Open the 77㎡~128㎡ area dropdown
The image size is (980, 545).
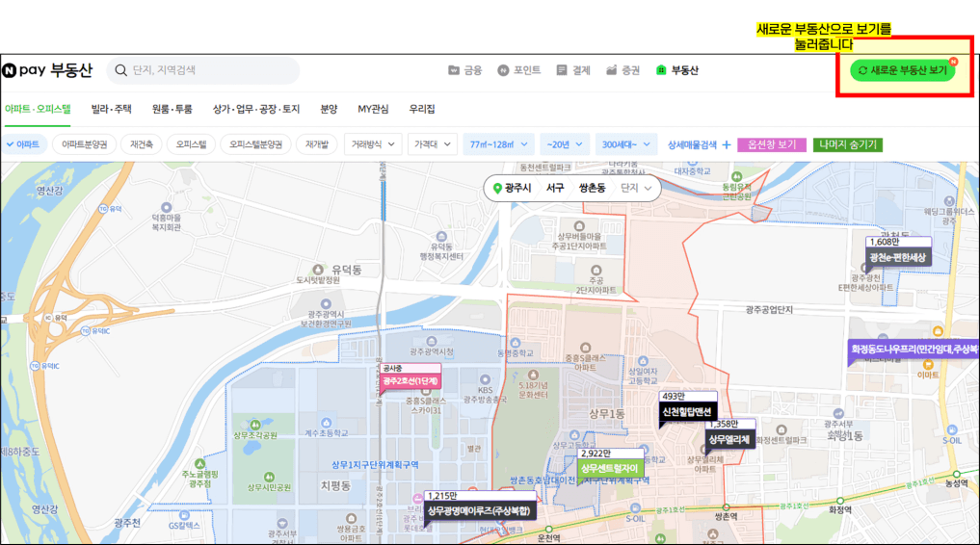click(498, 144)
